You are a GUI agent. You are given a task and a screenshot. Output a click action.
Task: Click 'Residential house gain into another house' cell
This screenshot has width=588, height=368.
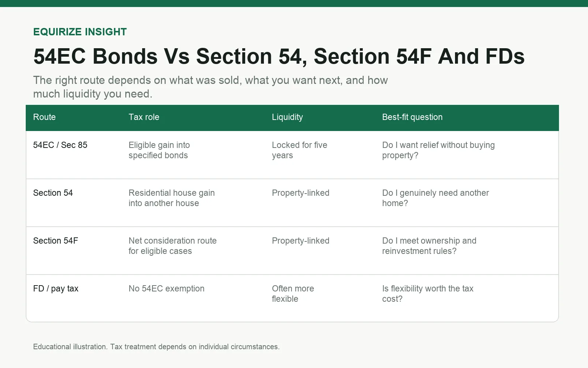point(172,198)
